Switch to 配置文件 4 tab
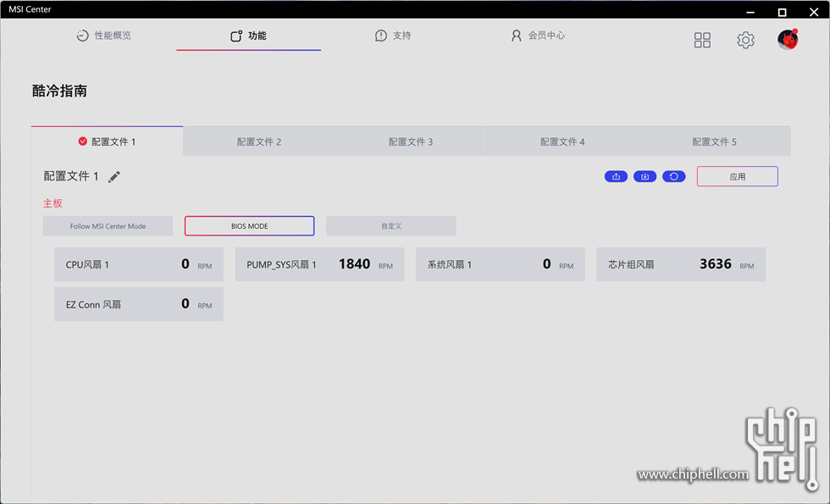Image resolution: width=830 pixels, height=504 pixels. 562,141
